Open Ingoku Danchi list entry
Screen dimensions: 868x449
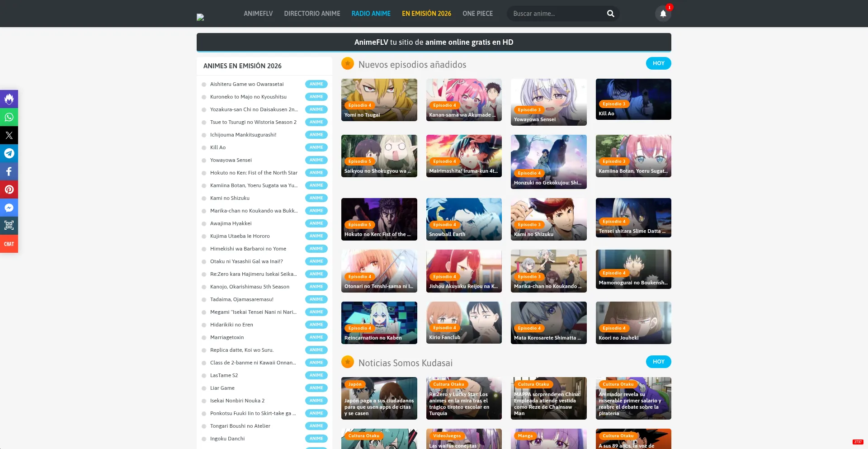pyautogui.click(x=227, y=439)
